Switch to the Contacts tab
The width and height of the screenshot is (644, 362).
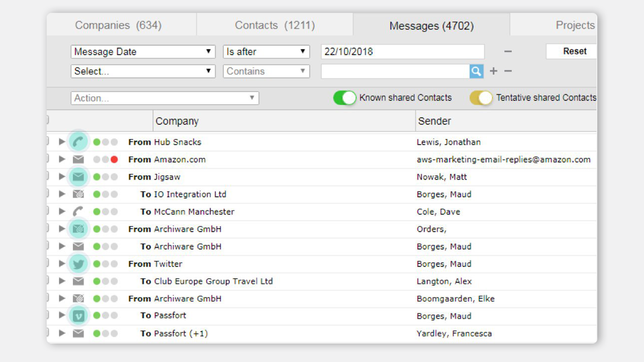[275, 25]
